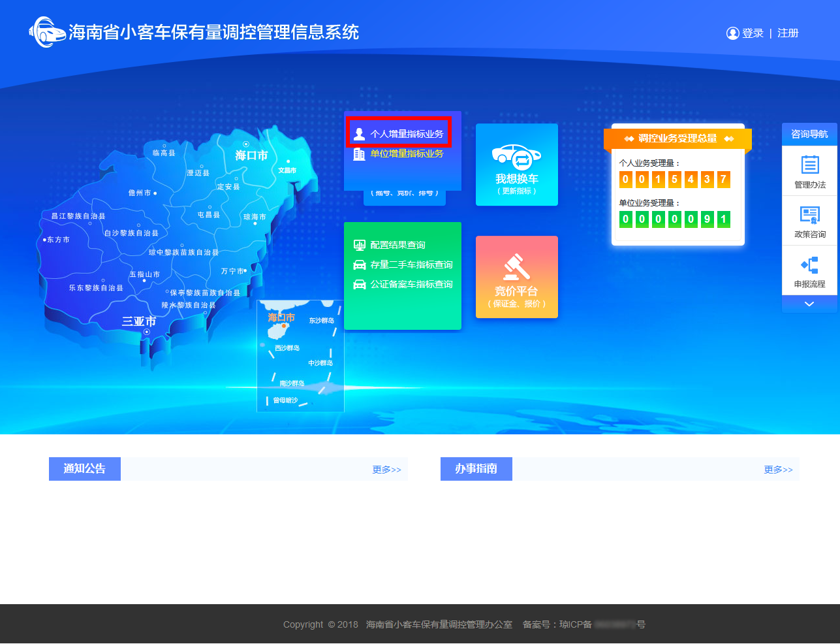Select 配置结果查询 menu item
Image resolution: width=840 pixels, height=644 pixels.
pos(397,245)
